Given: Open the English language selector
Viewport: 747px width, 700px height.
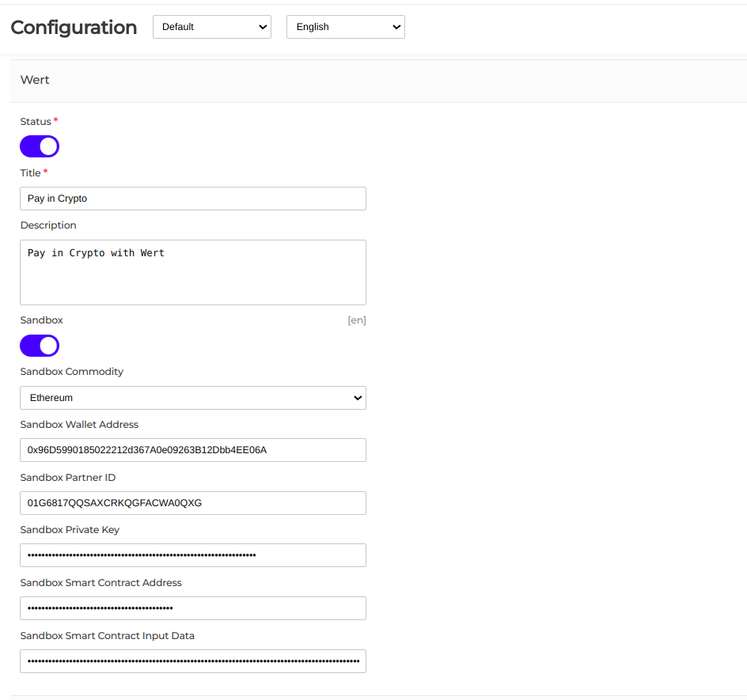Looking at the screenshot, I should pos(345,26).
